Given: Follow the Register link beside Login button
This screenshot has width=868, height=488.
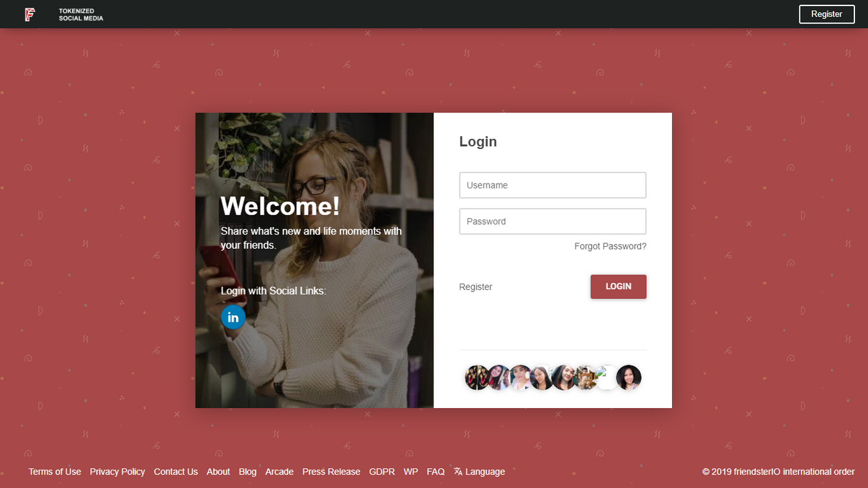Looking at the screenshot, I should pos(475,287).
